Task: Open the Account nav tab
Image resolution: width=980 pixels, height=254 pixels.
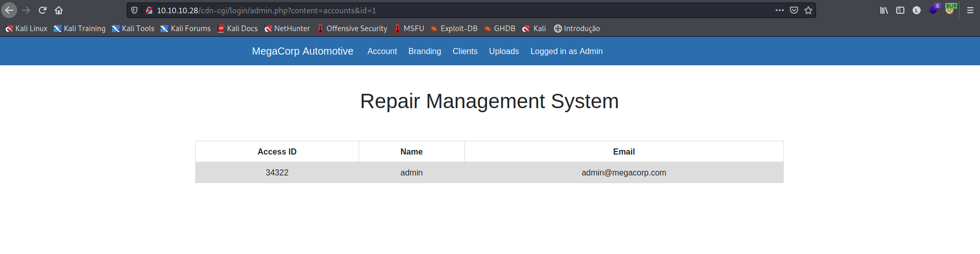Action: 382,51
